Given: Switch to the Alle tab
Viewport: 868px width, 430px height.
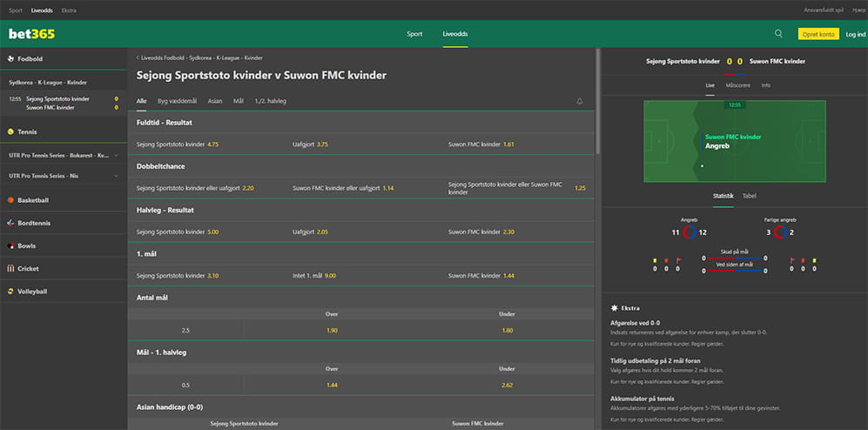Looking at the screenshot, I should click(142, 101).
